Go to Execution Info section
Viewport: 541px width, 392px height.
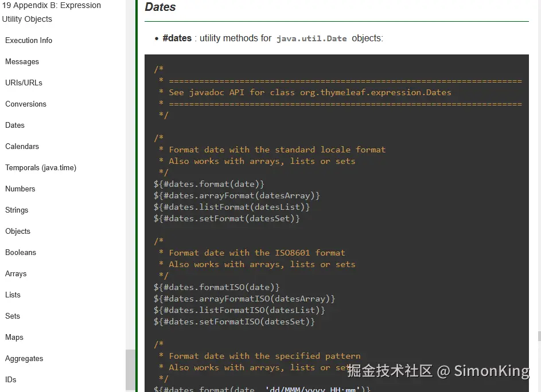(x=29, y=40)
